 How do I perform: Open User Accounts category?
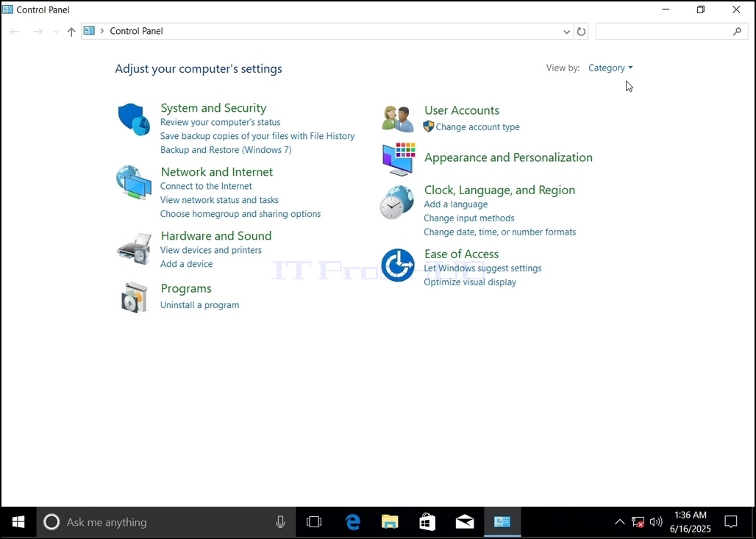[x=462, y=110]
